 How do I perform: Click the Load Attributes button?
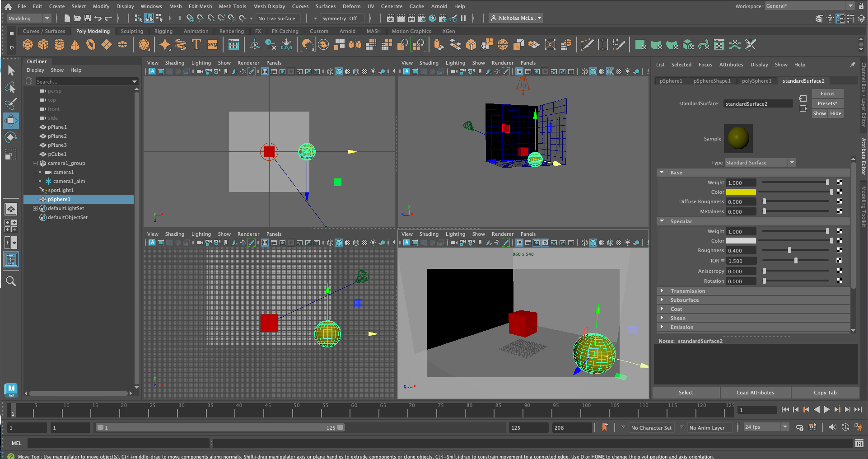[755, 393]
